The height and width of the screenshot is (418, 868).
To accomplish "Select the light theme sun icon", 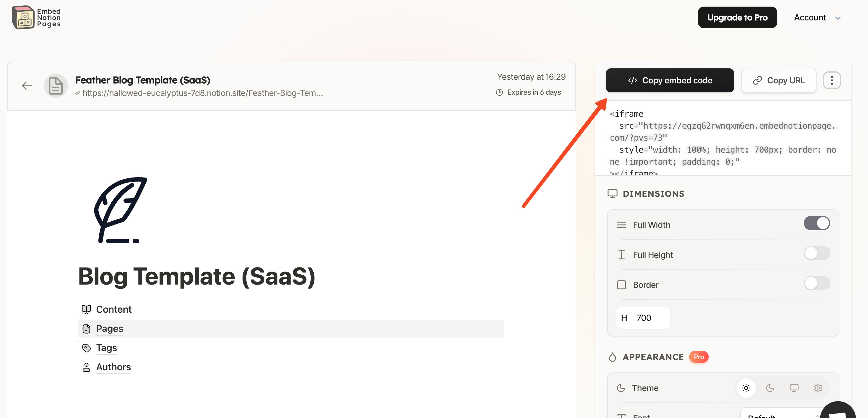I will pos(746,388).
